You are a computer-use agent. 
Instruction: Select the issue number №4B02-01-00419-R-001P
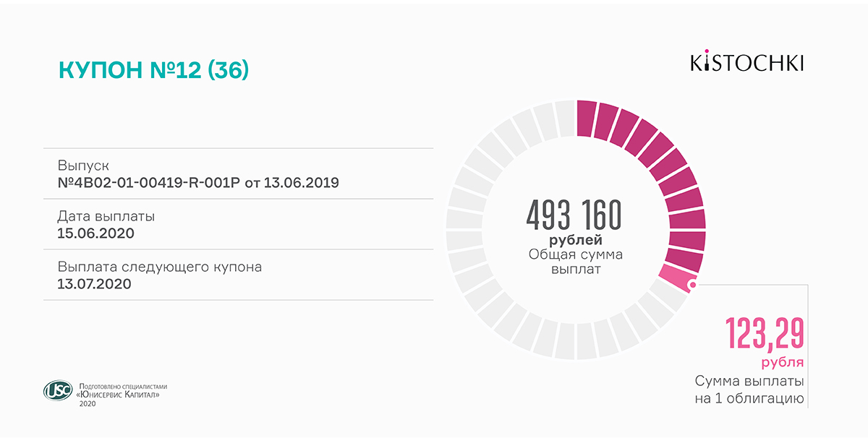click(148, 182)
